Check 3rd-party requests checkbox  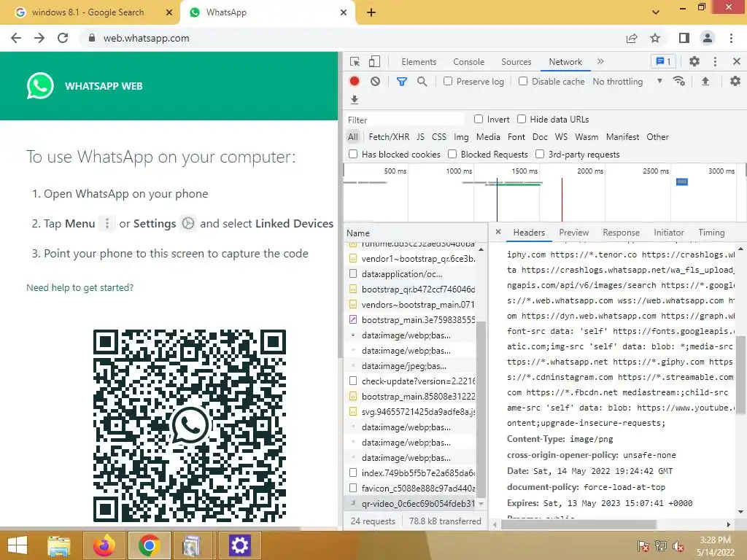click(x=540, y=154)
